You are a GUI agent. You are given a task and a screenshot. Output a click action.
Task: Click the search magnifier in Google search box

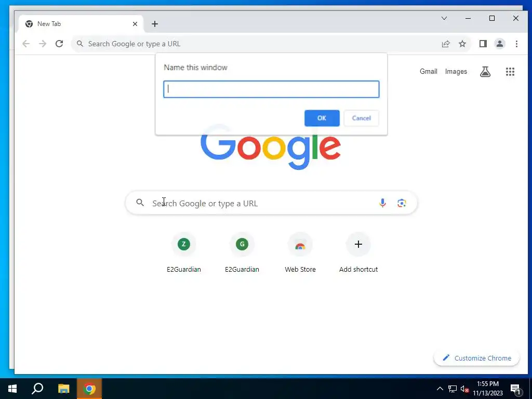[x=140, y=203]
